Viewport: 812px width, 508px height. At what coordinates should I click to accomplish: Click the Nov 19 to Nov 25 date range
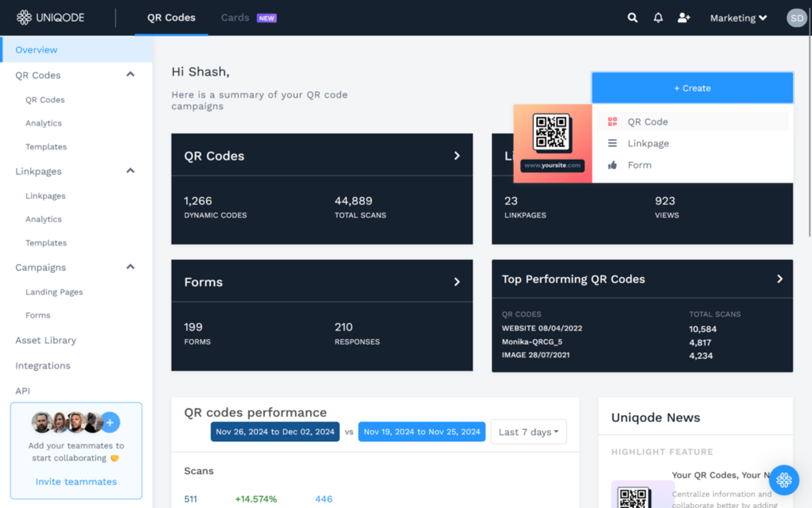(422, 432)
